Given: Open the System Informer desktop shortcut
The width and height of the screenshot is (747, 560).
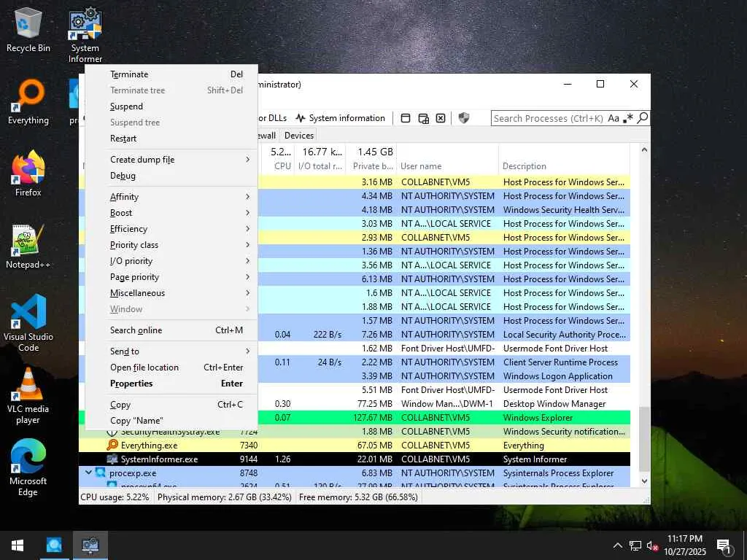Looking at the screenshot, I should point(85,35).
